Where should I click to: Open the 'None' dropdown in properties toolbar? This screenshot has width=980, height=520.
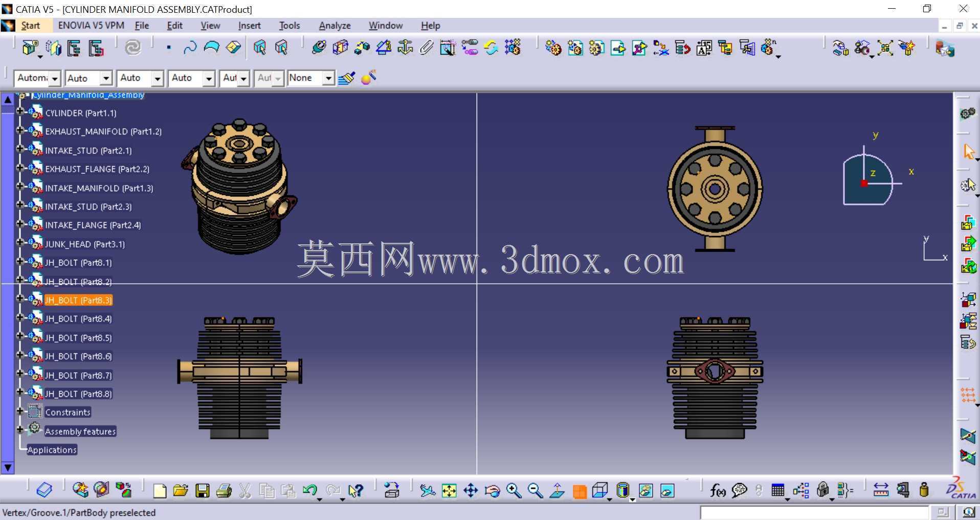tap(328, 79)
